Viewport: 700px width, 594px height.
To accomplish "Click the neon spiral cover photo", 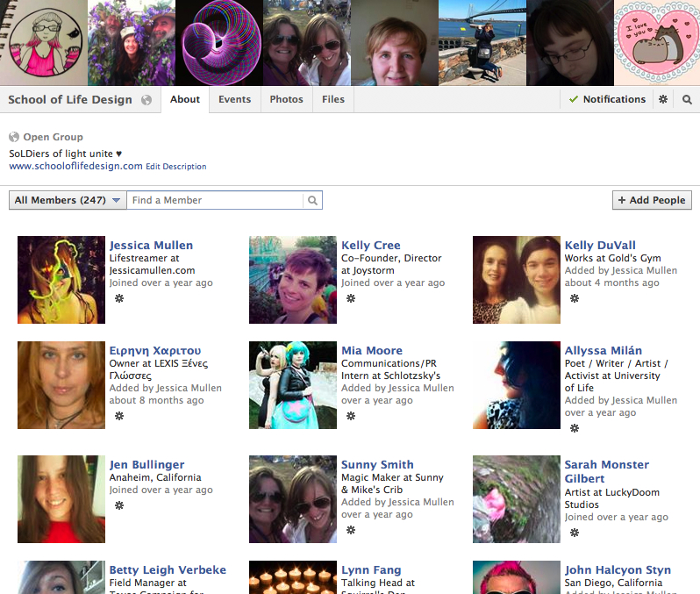I will coord(219,43).
